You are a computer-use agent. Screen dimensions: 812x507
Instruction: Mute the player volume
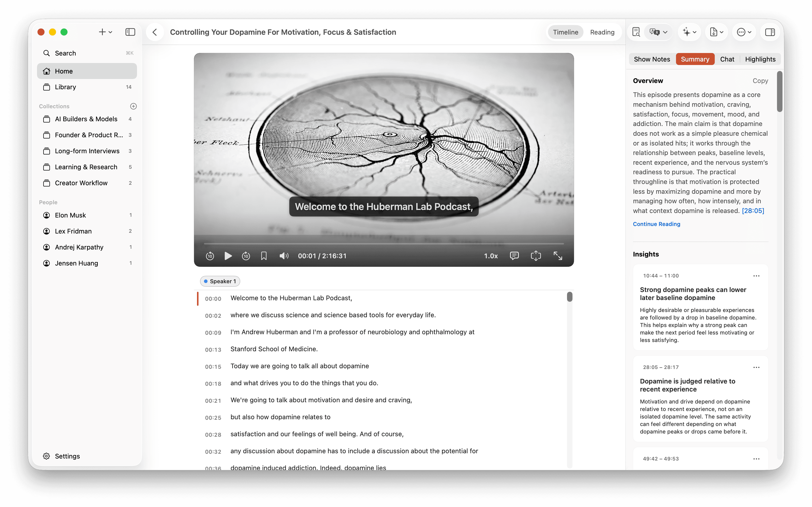[x=284, y=256]
